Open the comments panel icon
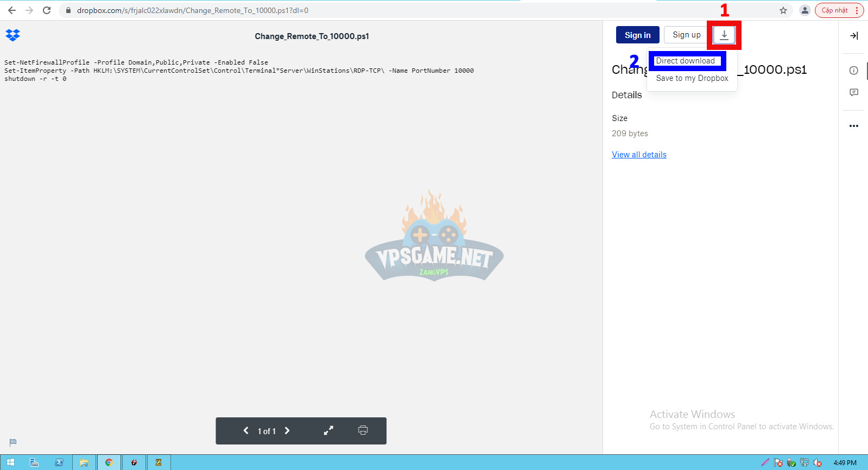The image size is (868, 470). click(853, 93)
